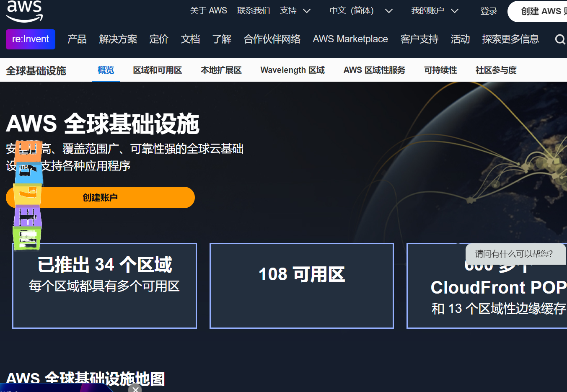Viewport: 567px width, 392px height.
Task: Open the 产品 navigation menu
Action: click(77, 39)
